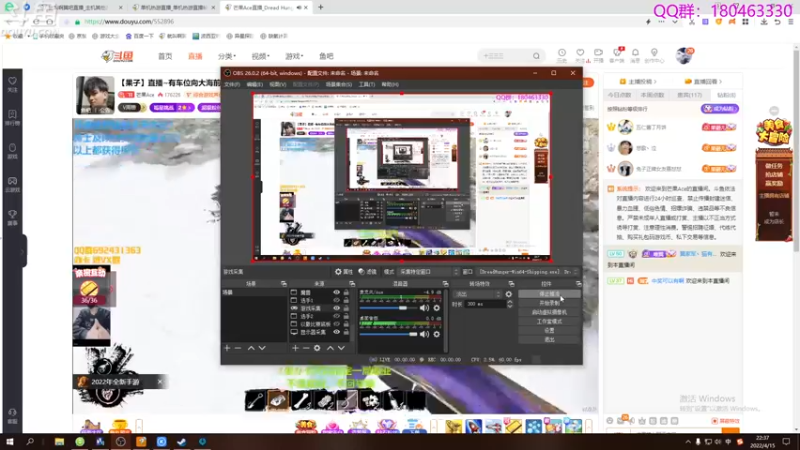Expand Douyu left sidebar arrow handle
Viewport: 800px width, 450px height.
(22, 251)
